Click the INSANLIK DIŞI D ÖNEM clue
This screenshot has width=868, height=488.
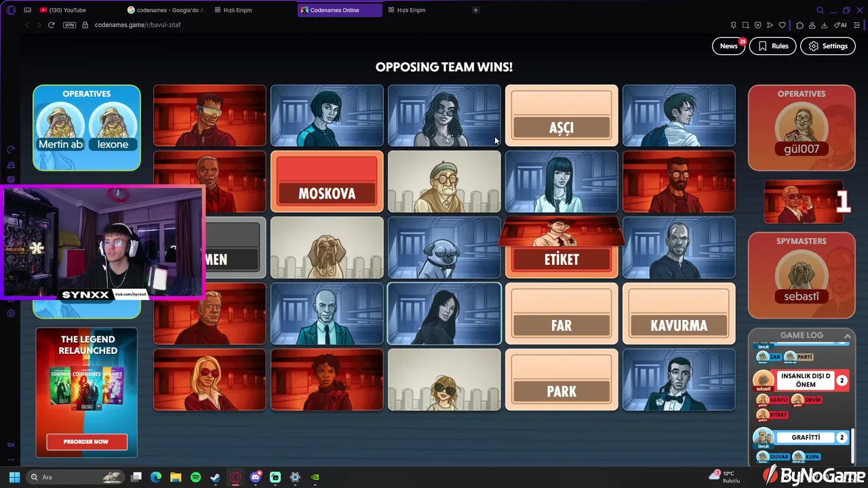[x=806, y=380]
